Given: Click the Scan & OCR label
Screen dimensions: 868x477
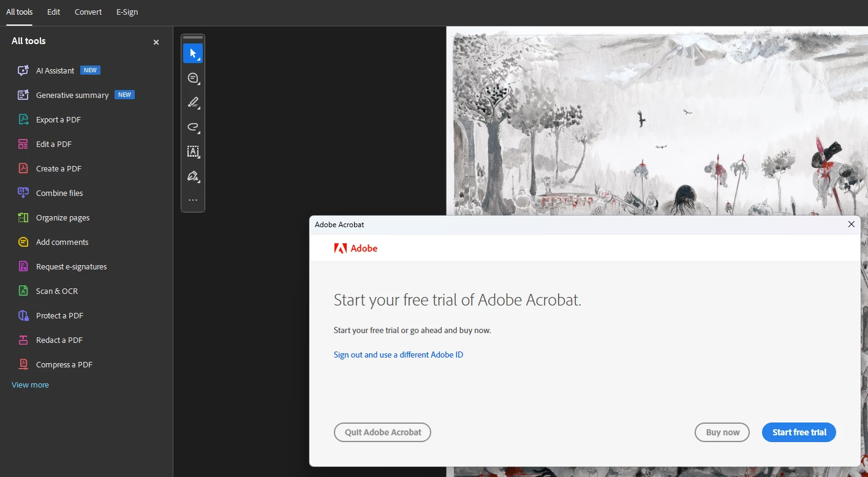Looking at the screenshot, I should click(x=57, y=291).
